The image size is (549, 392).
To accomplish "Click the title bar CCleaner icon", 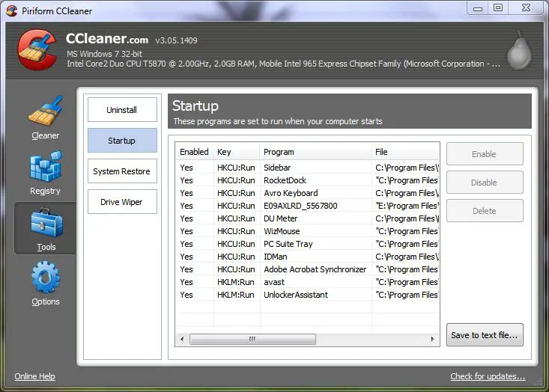I will coord(11,10).
